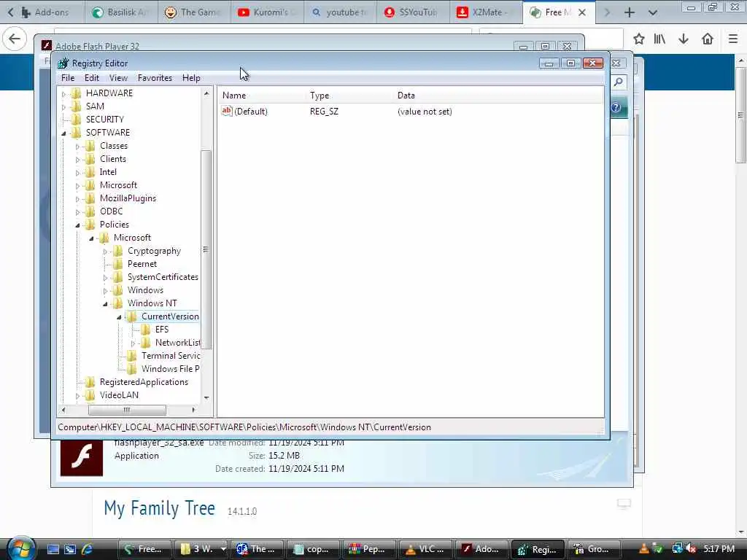This screenshot has height=560, width=747.
Task: Select the CurrentVersion folder icon
Action: click(131, 316)
